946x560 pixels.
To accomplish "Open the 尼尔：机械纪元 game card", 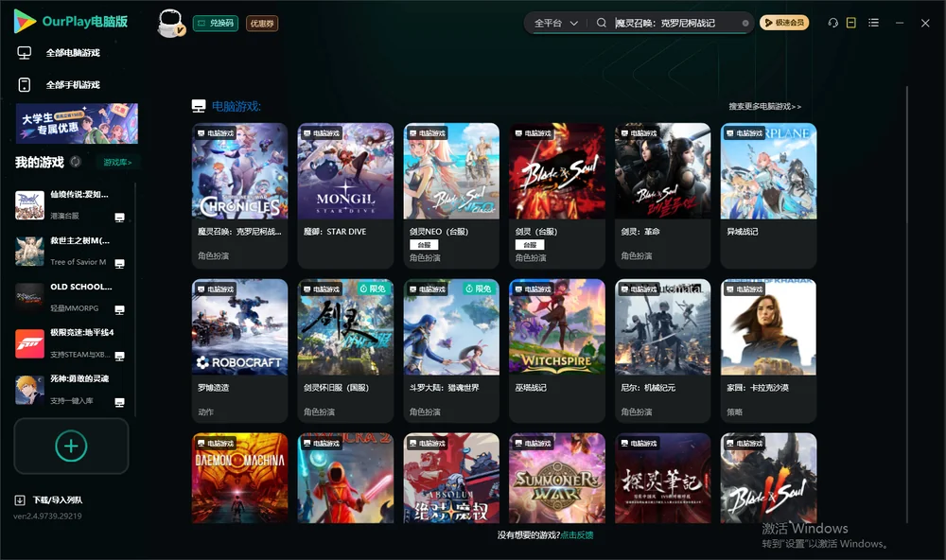I will [x=663, y=351].
